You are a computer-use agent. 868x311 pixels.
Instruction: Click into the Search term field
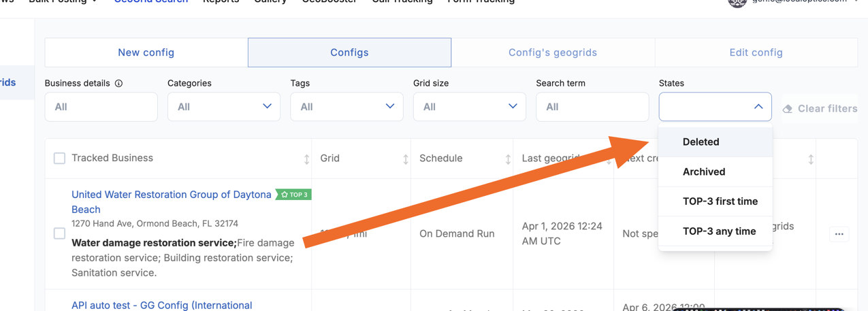592,107
